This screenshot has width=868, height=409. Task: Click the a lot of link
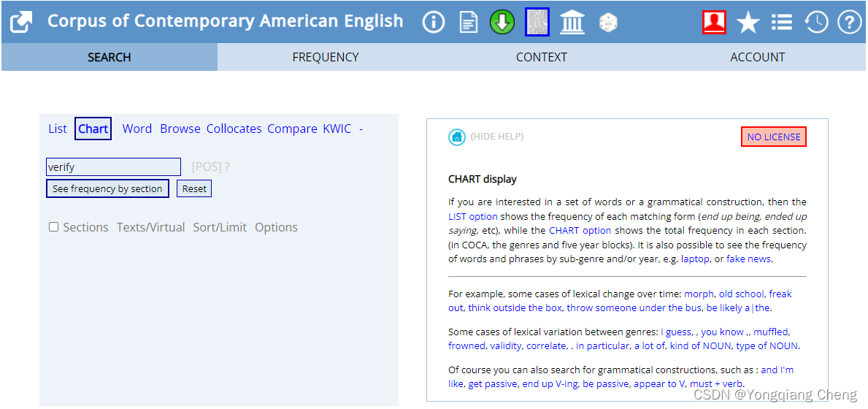tap(650, 346)
